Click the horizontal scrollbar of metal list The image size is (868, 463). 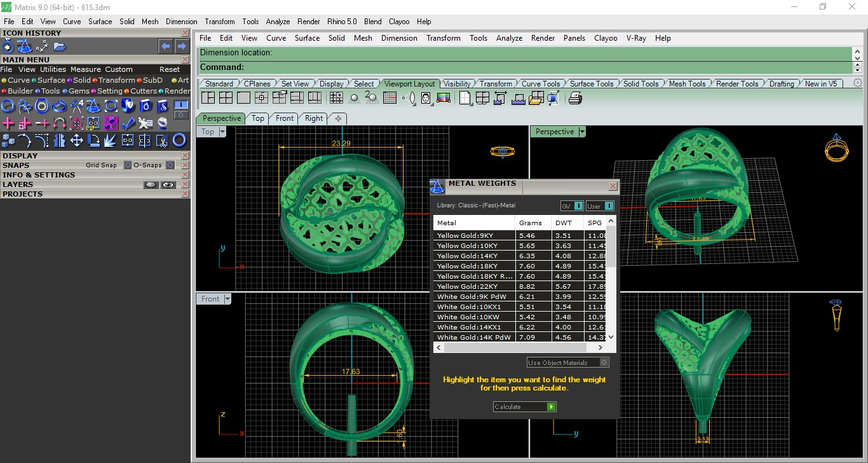tap(520, 348)
